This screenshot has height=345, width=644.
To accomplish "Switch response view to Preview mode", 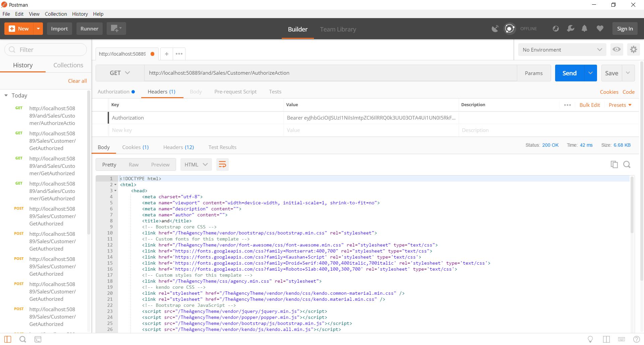I will (160, 164).
